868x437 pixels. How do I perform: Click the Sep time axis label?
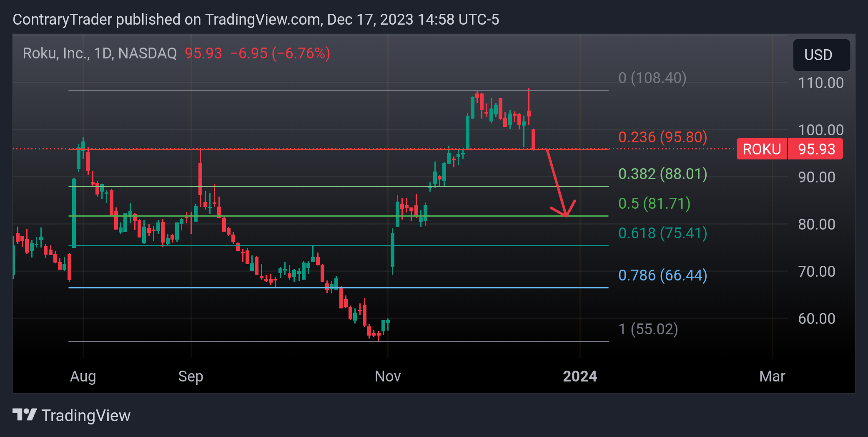[191, 376]
